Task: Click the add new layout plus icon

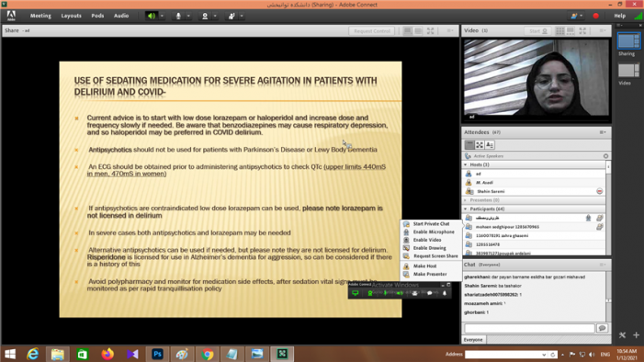Action: (637, 335)
